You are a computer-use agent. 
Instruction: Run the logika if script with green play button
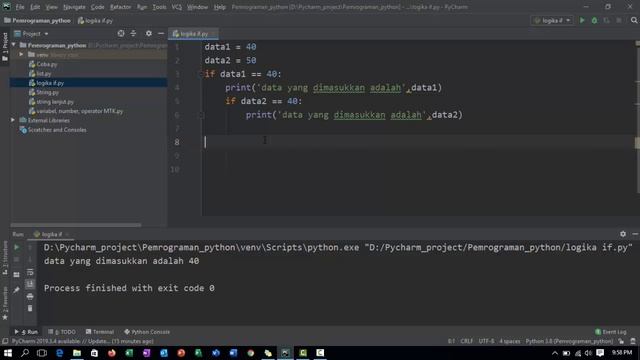pos(582,20)
